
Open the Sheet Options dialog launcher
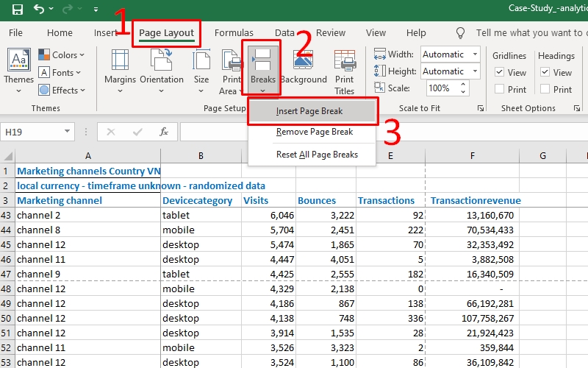[577, 108]
